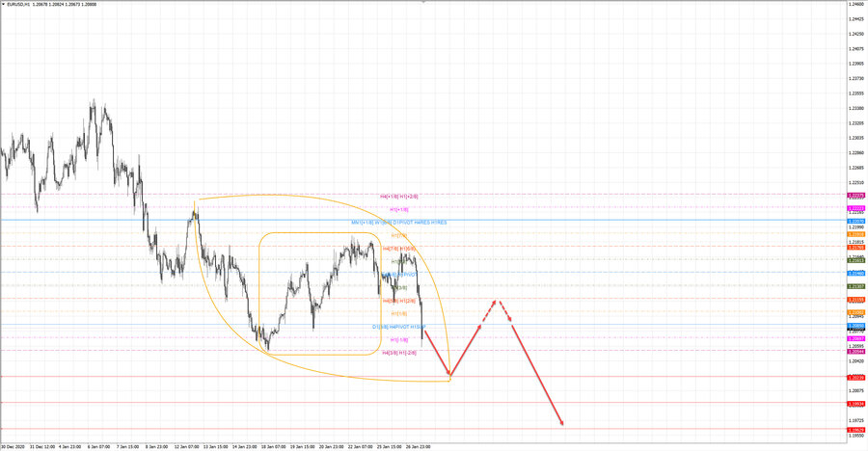Viewport: 868px width, 451px height.
Task: Click the 6 Jan 07:00 time axis label
Action: click(99, 446)
